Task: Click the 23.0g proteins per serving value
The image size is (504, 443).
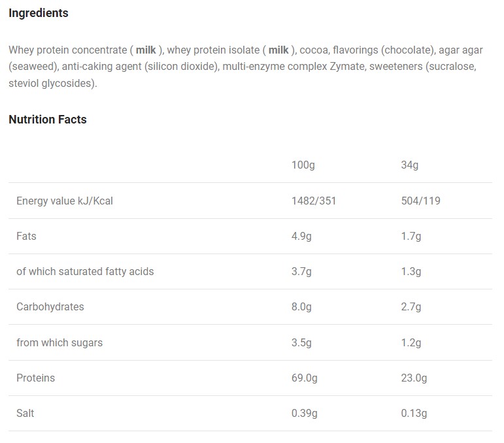Action: click(414, 378)
